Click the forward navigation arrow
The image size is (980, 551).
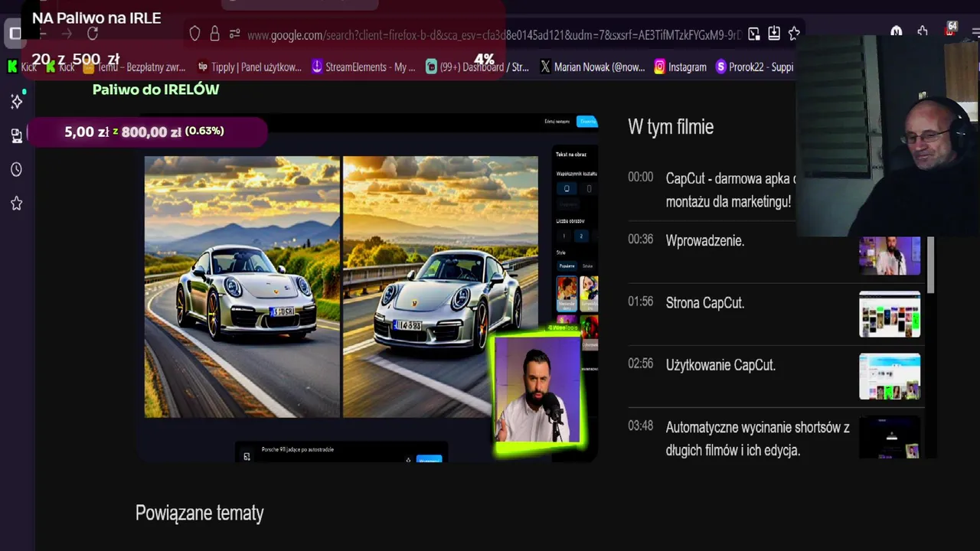[67, 34]
